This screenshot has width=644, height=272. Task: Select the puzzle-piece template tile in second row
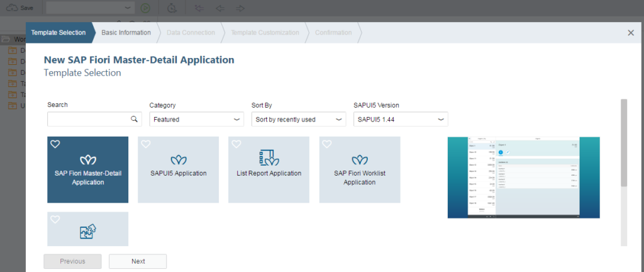88,229
